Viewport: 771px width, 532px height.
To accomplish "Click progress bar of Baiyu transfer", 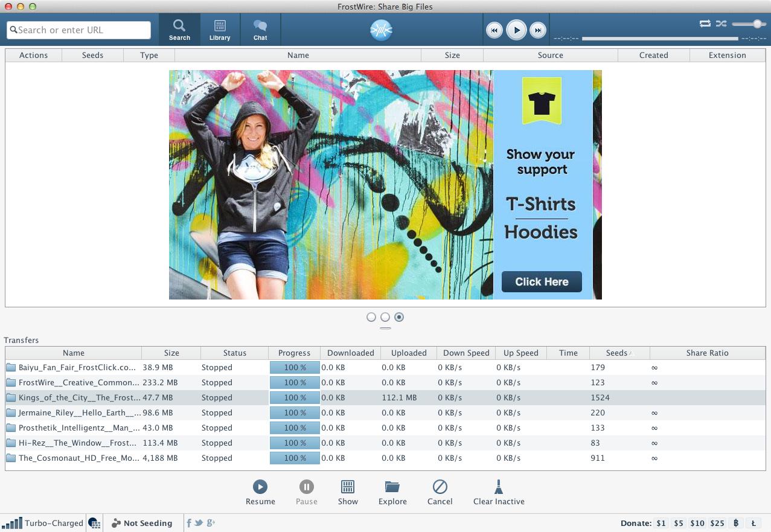I will click(x=295, y=367).
